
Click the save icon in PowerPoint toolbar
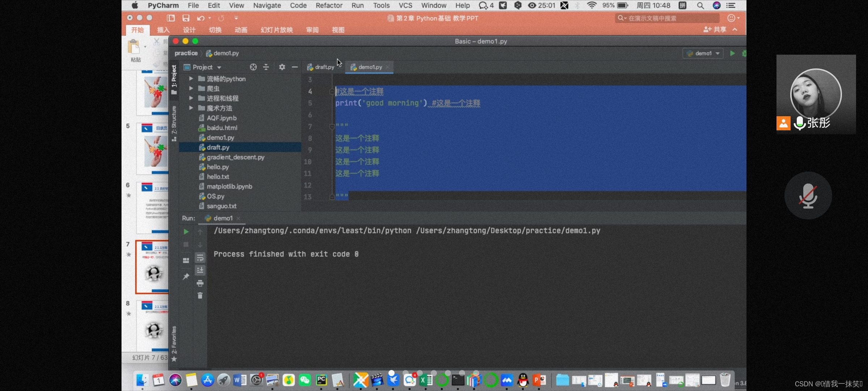(186, 18)
